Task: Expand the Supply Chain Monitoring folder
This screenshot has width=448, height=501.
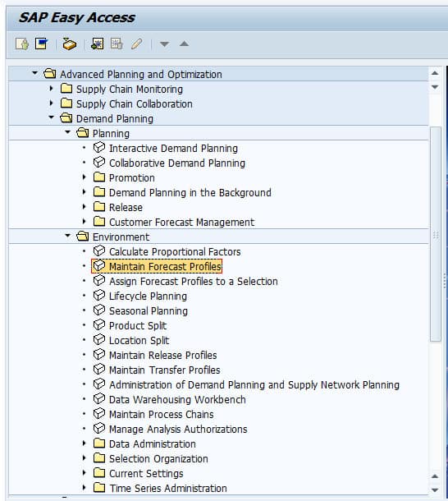Action: pyautogui.click(x=51, y=89)
